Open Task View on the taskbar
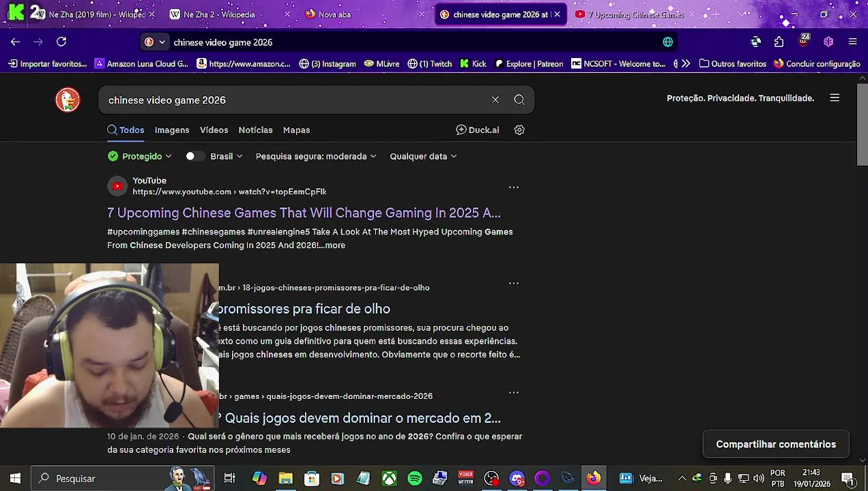Image resolution: width=868 pixels, height=491 pixels. click(229, 478)
